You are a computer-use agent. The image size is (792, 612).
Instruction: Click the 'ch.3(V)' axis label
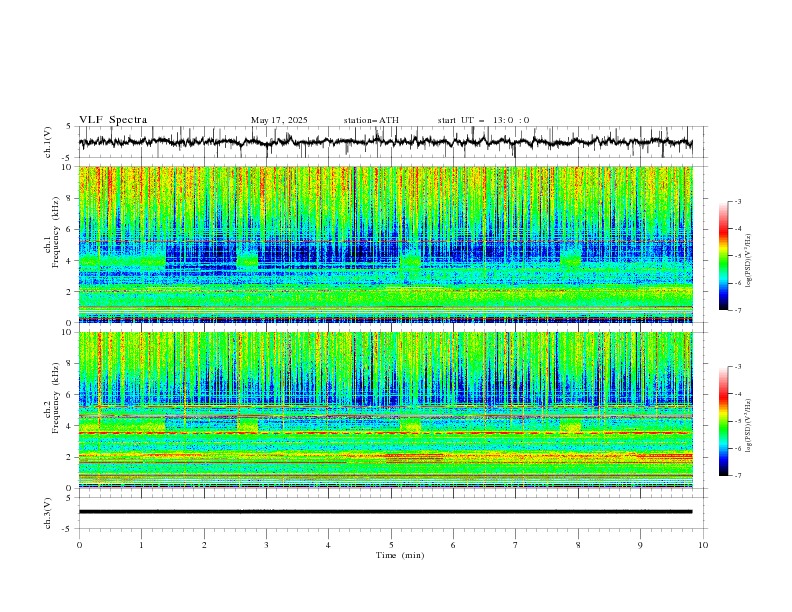click(48, 513)
